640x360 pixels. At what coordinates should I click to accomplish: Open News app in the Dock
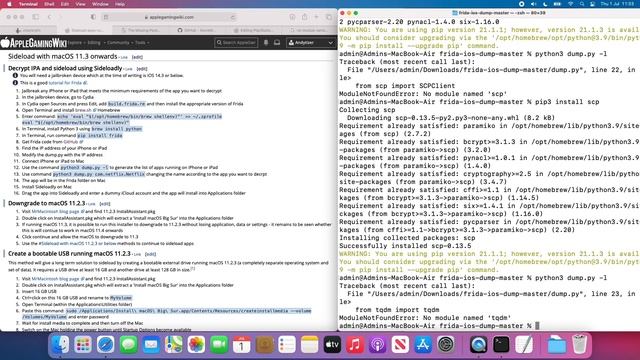pos(400,344)
